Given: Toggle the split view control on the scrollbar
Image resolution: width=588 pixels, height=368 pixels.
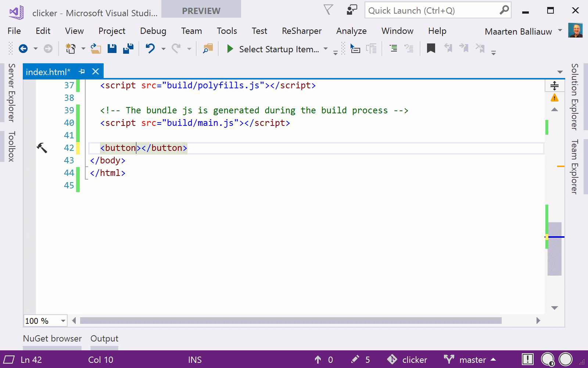Looking at the screenshot, I should tap(554, 85).
